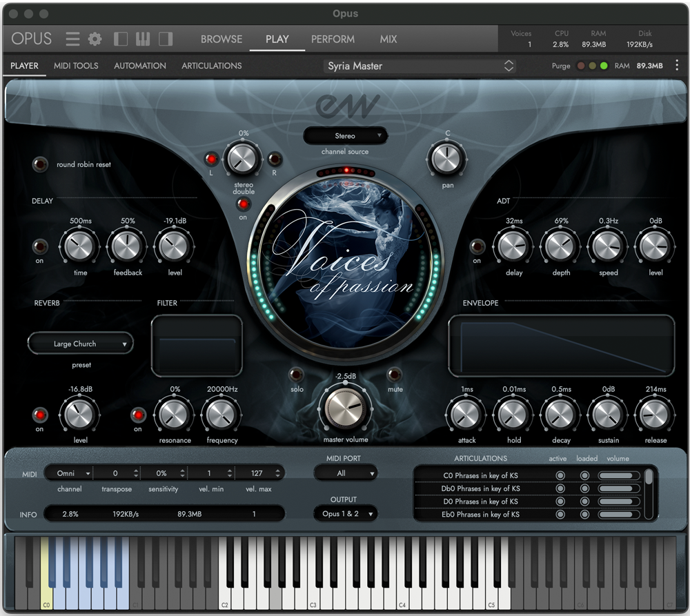
Task: Toggle the stereo double R button
Action: (x=275, y=159)
